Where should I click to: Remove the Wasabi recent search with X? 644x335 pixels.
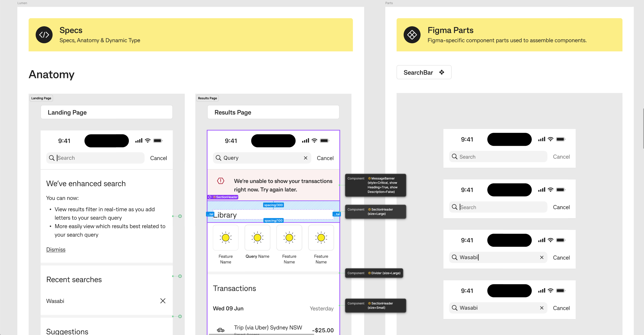[x=163, y=301]
